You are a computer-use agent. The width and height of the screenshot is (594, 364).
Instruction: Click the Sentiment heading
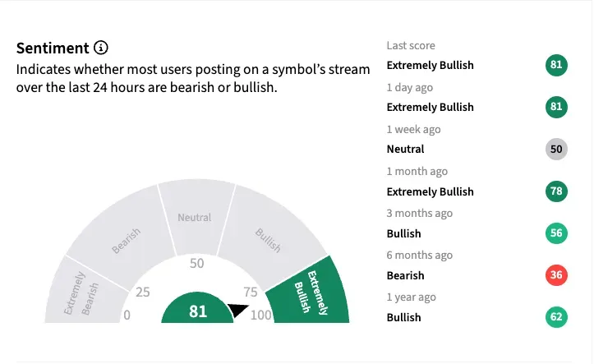(51, 48)
